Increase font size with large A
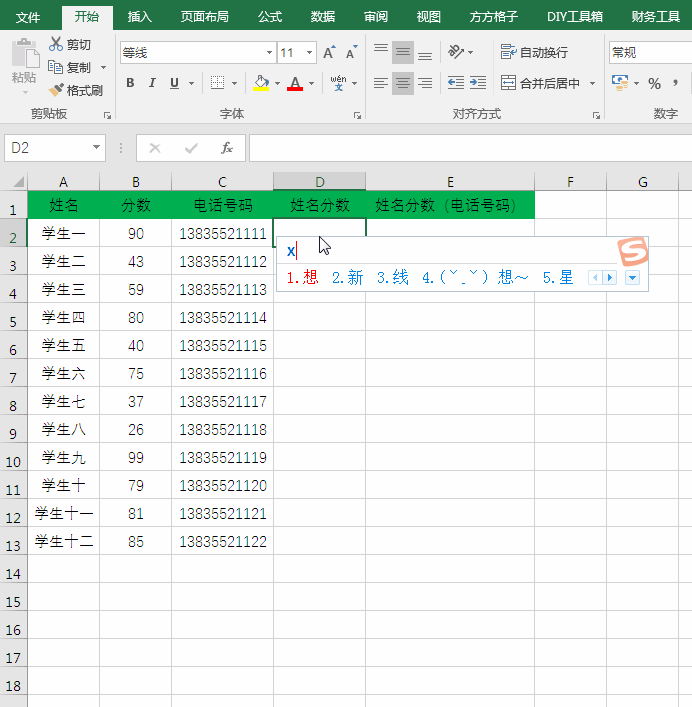 click(x=330, y=53)
